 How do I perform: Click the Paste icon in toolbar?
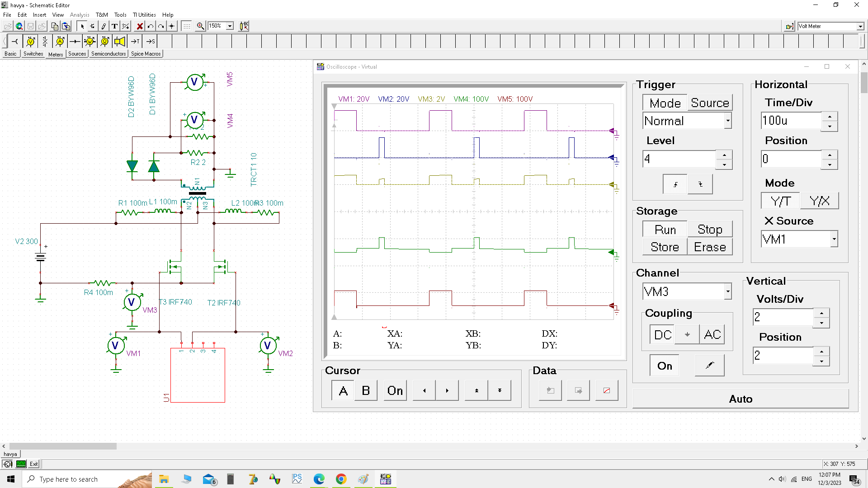(66, 26)
